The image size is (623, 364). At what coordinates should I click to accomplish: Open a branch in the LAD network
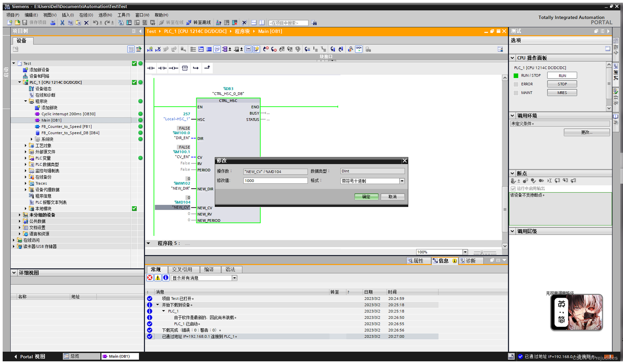(196, 68)
